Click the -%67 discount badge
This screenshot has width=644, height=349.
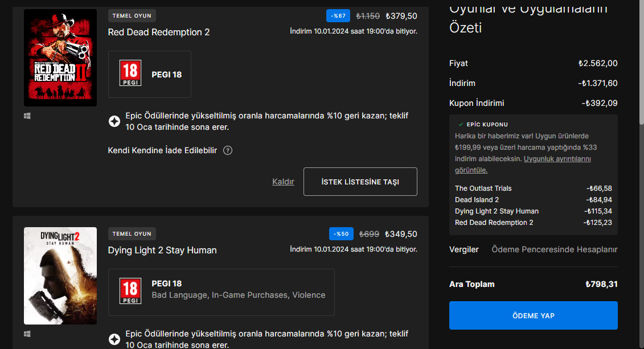pos(338,16)
